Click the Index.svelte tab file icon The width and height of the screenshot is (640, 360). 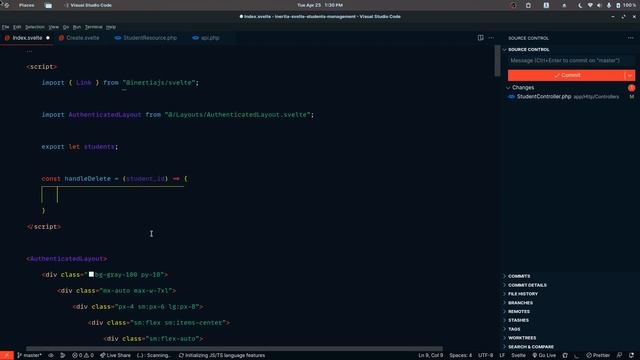(x=7, y=38)
